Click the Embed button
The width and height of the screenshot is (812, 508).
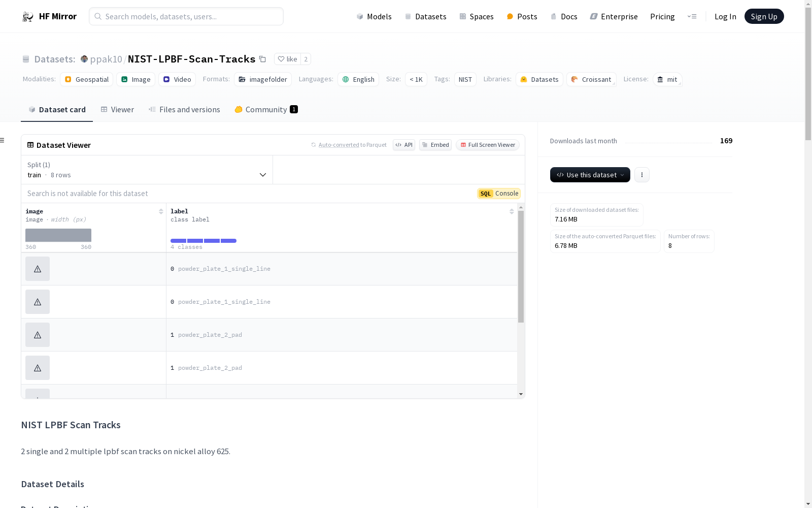tap(435, 145)
